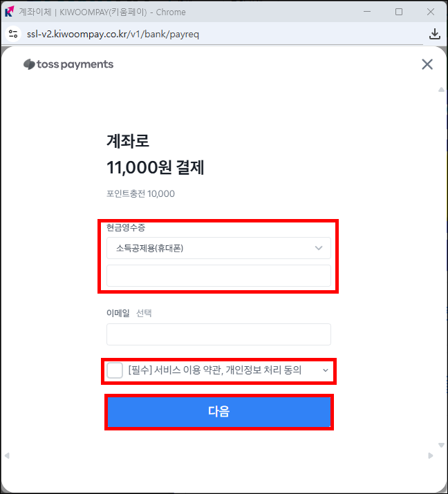
Task: Check the 필수 서비스 이용 약관 checkbox
Action: click(x=115, y=370)
